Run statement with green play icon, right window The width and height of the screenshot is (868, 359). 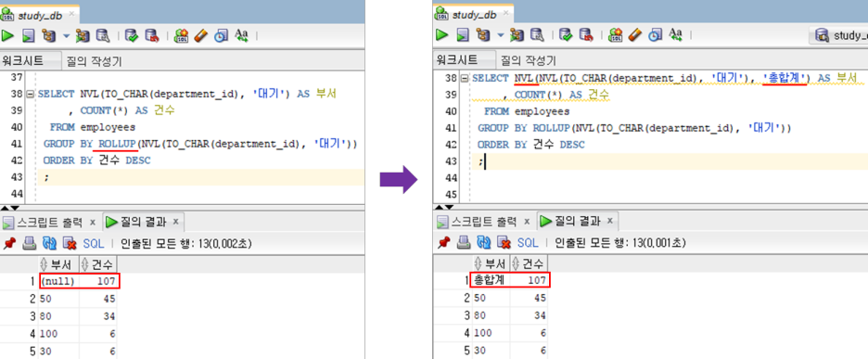[441, 36]
